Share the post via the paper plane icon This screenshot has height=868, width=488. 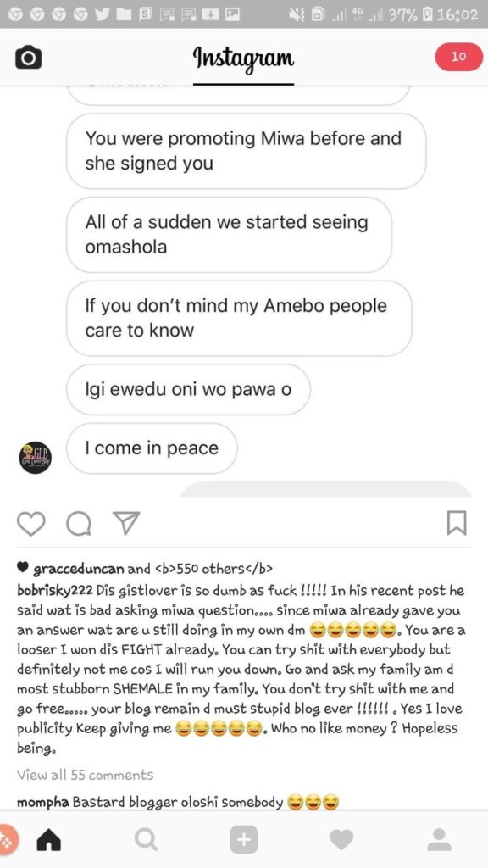[x=126, y=523]
